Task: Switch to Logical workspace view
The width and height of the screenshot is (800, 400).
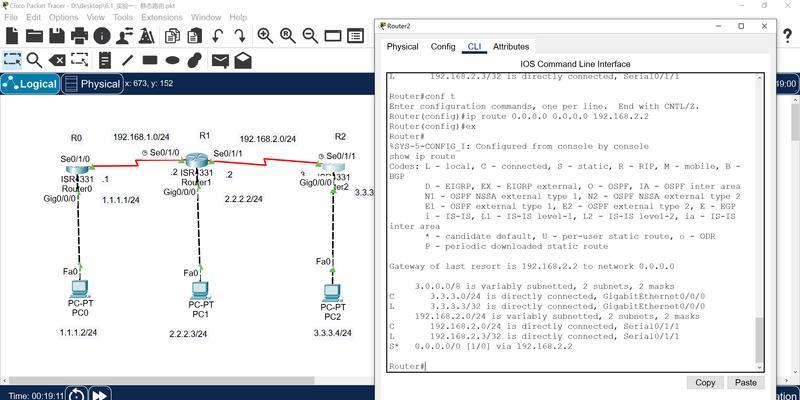Action: point(30,84)
